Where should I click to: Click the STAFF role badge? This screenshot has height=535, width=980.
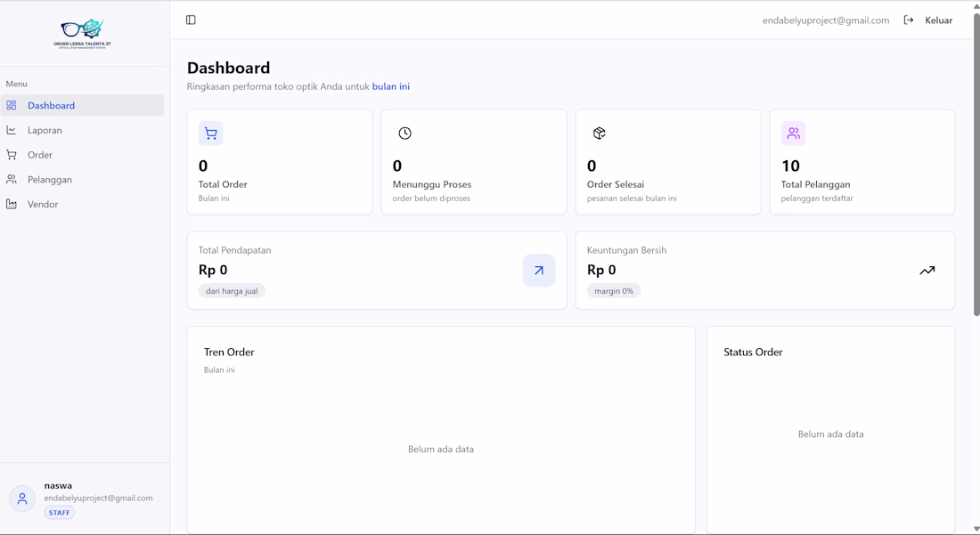pos(60,513)
